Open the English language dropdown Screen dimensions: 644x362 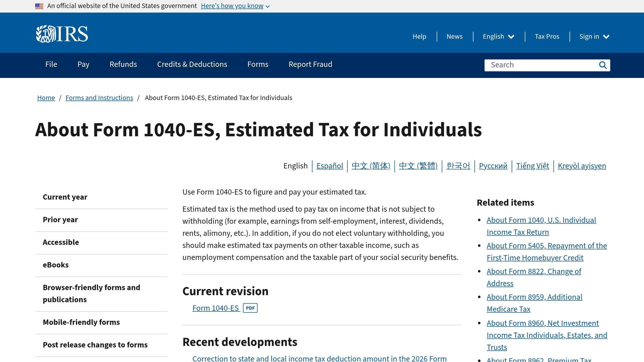498,36
